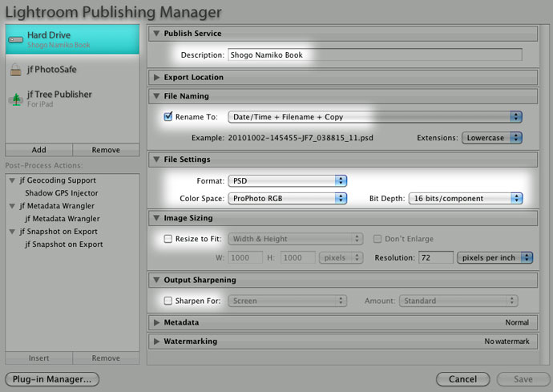Viewport: 553px width, 392px height.
Task: Click the example filename text
Action: (x=301, y=138)
